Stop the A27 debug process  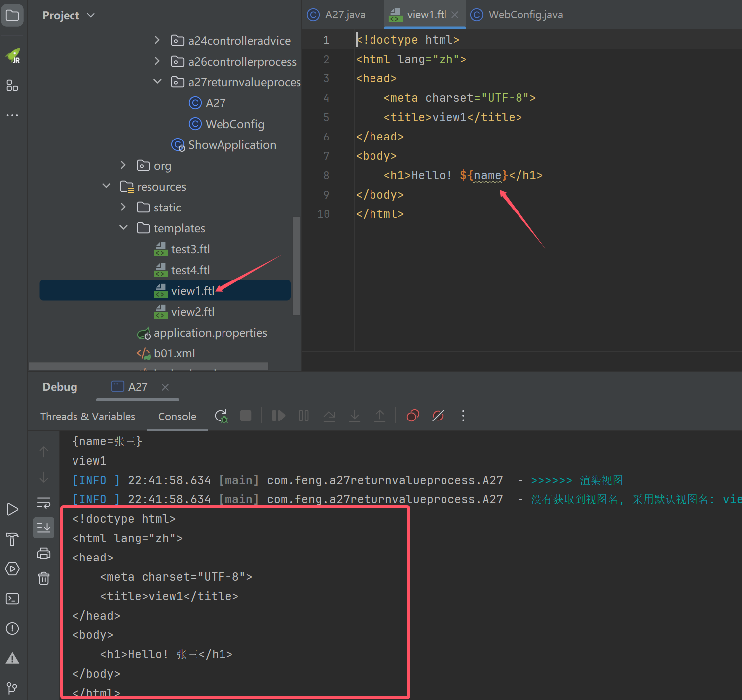pos(246,416)
